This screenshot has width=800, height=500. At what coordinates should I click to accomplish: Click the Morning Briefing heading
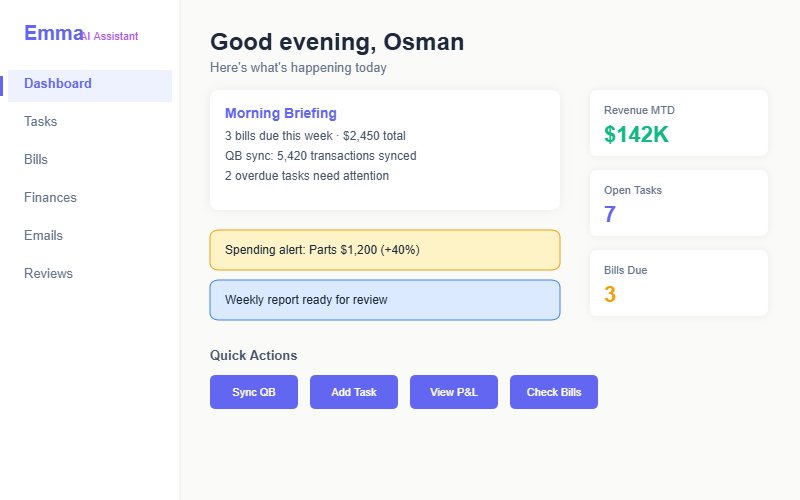[281, 114]
